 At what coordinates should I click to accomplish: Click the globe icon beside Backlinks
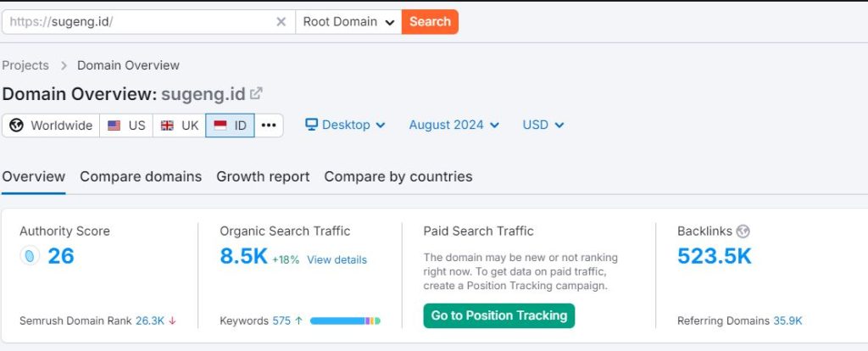(x=743, y=231)
